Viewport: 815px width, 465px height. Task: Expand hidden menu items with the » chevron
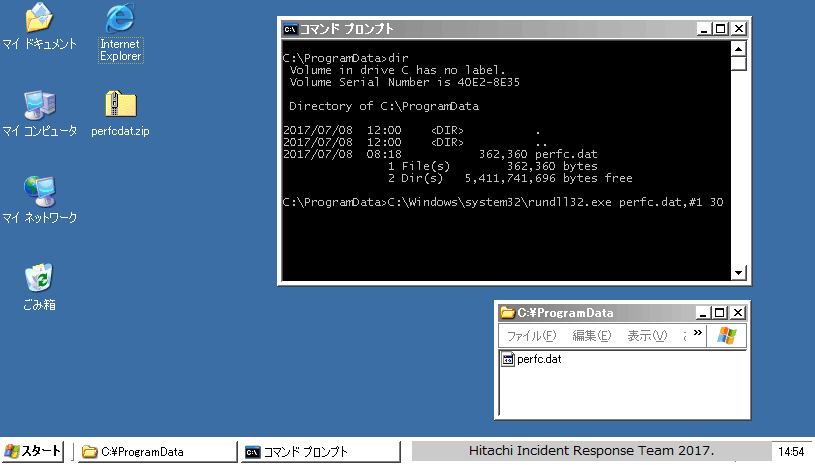pos(697,334)
